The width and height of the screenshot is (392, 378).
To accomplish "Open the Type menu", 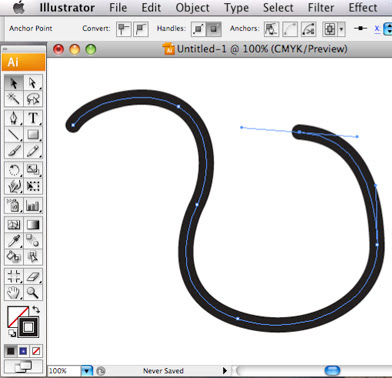I will pyautogui.click(x=236, y=8).
